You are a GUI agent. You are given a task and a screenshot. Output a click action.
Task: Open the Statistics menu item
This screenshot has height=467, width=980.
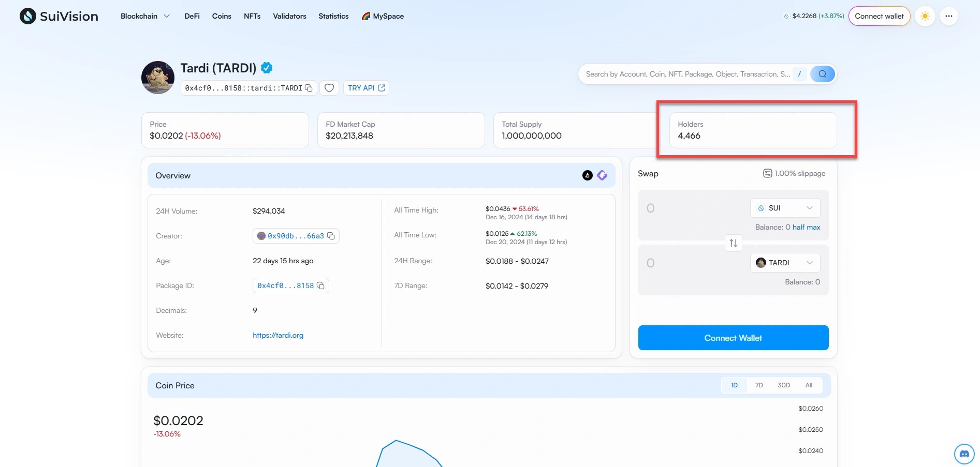pyautogui.click(x=333, y=16)
